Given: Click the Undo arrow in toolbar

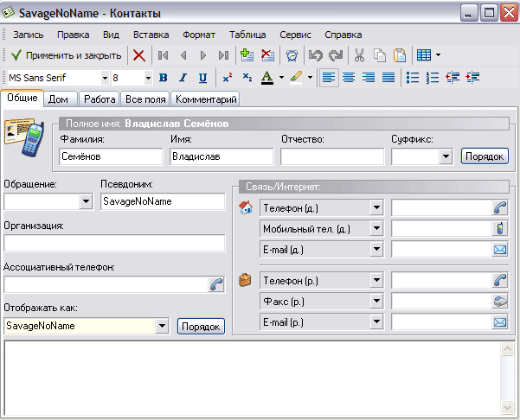Looking at the screenshot, I should click(x=316, y=55).
